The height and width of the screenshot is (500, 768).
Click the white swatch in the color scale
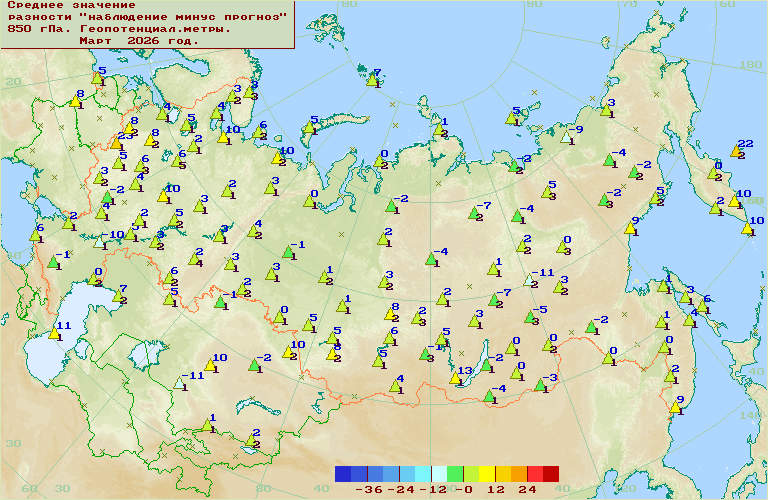coord(439,474)
